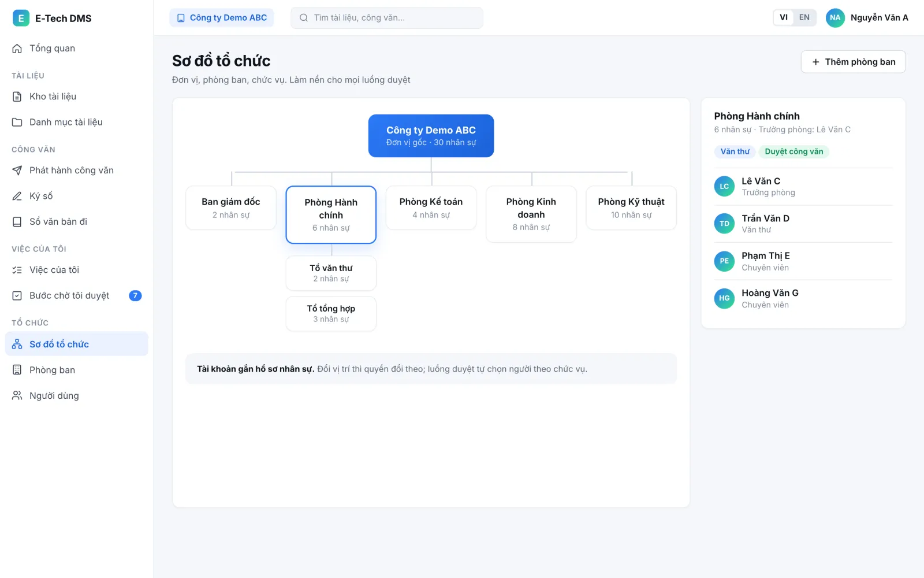Screen dimensions: 924x578
Task: Click the LC avatar of Lê Văn C
Action: 724,186
